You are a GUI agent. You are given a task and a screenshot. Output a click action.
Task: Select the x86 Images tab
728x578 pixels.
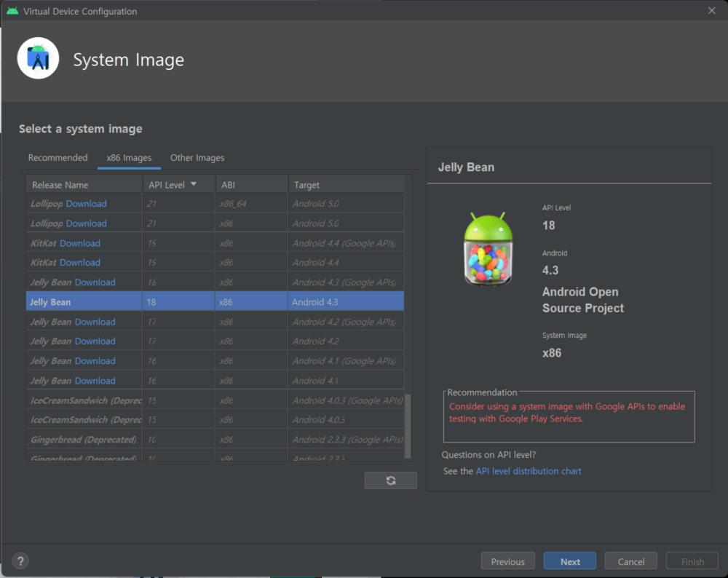pyautogui.click(x=129, y=158)
